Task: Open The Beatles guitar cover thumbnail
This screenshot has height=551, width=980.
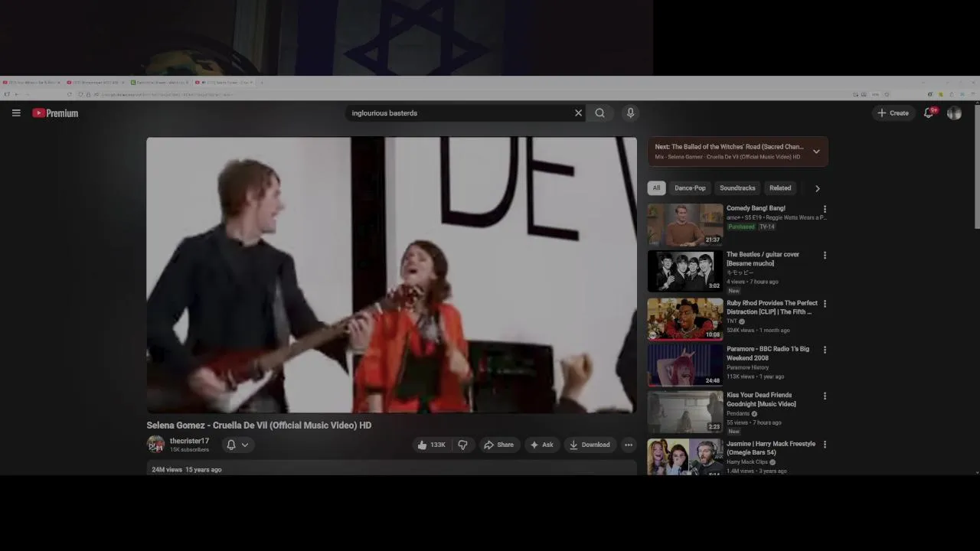Action: click(685, 271)
